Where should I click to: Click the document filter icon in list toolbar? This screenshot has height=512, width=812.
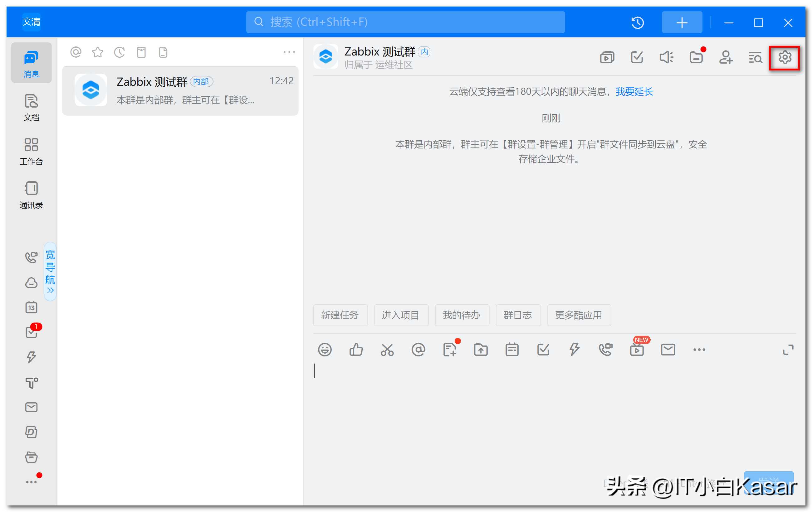(x=163, y=52)
